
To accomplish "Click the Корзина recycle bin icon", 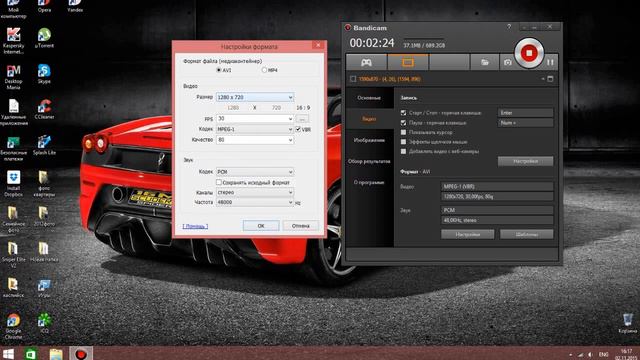I will point(628,323).
